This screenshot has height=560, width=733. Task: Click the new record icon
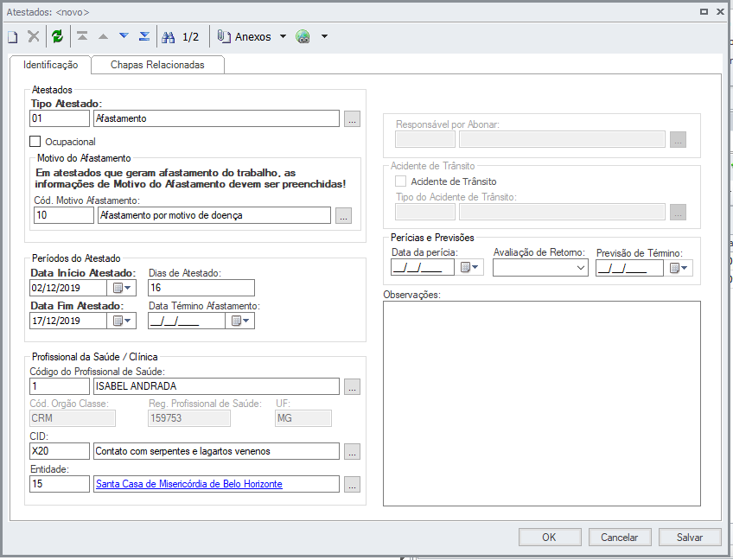(x=13, y=36)
